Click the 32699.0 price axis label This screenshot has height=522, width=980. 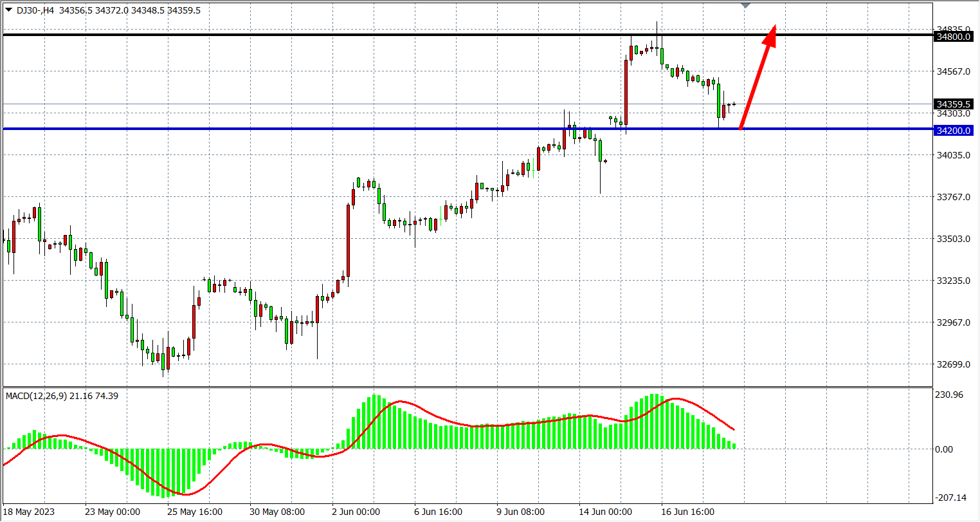pyautogui.click(x=953, y=364)
